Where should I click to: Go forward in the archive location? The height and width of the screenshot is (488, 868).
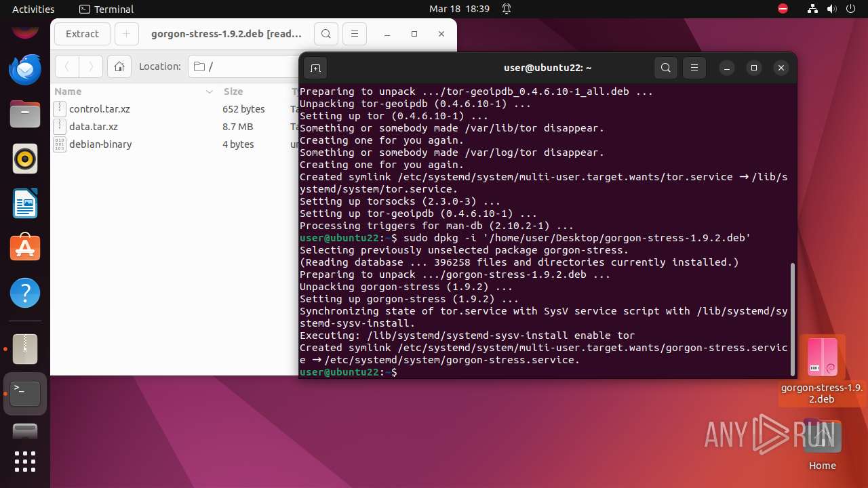point(91,66)
